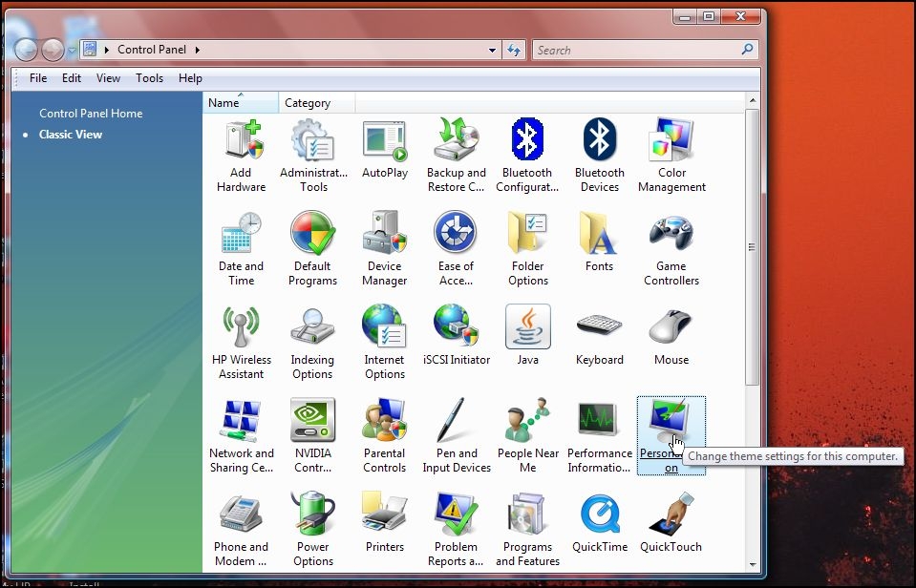Select Classic View in sidebar
The image size is (916, 588).
71,135
